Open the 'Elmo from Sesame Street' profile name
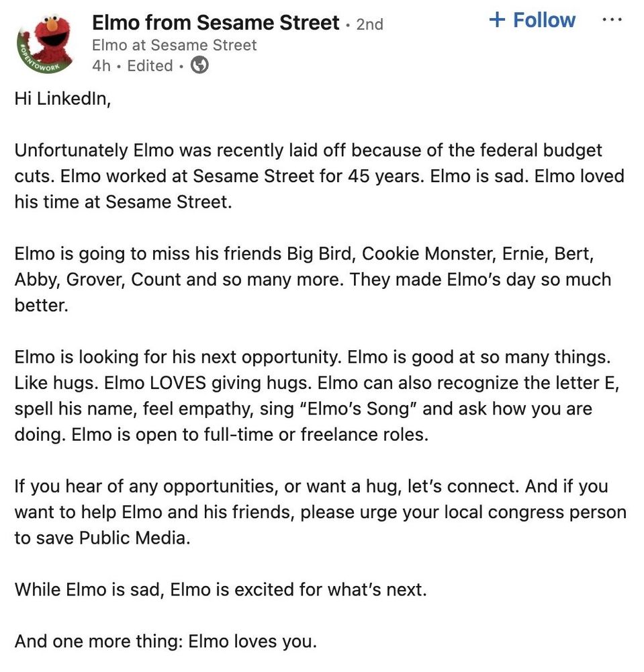Image resolution: width=644 pixels, height=672 pixels. tap(215, 23)
